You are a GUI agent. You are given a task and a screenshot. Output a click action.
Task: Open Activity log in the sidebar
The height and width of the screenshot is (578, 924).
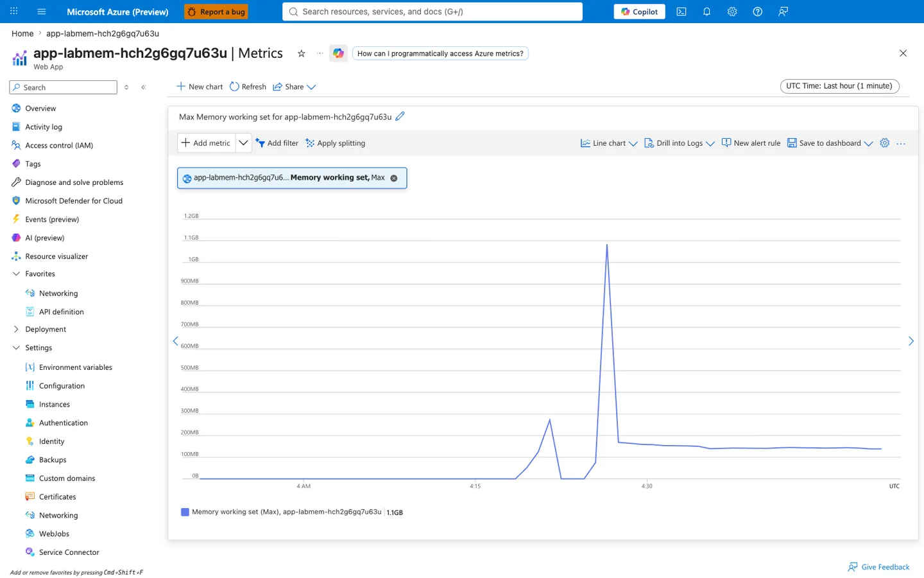(x=44, y=127)
